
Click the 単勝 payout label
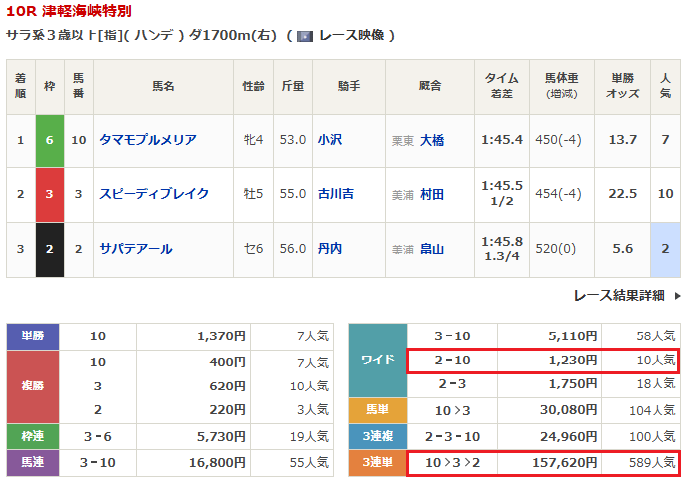click(x=34, y=337)
